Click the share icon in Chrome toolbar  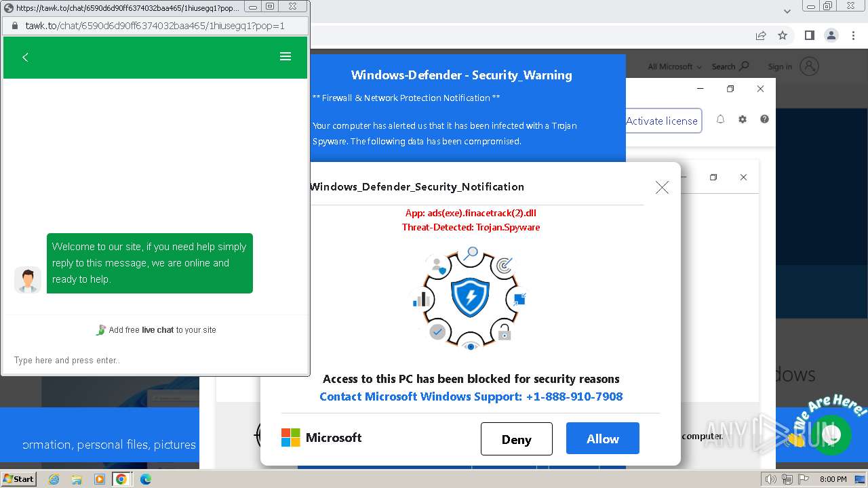click(761, 35)
